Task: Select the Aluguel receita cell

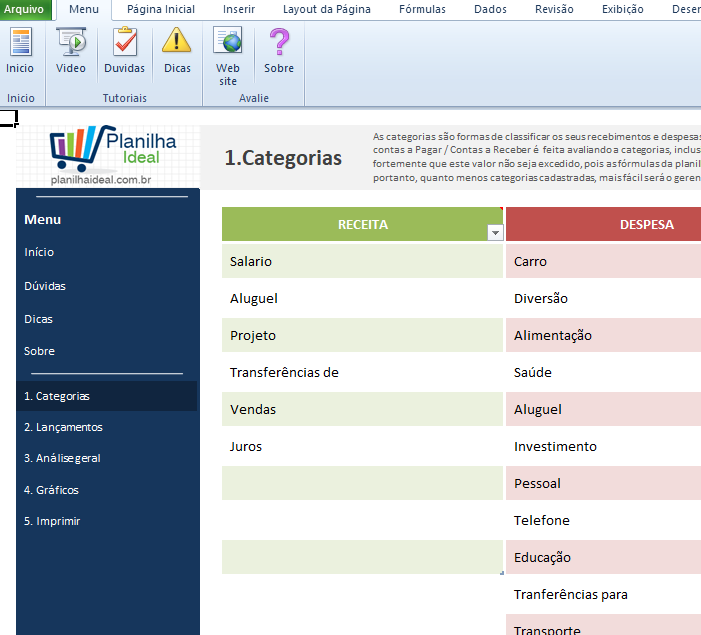Action: tap(362, 298)
